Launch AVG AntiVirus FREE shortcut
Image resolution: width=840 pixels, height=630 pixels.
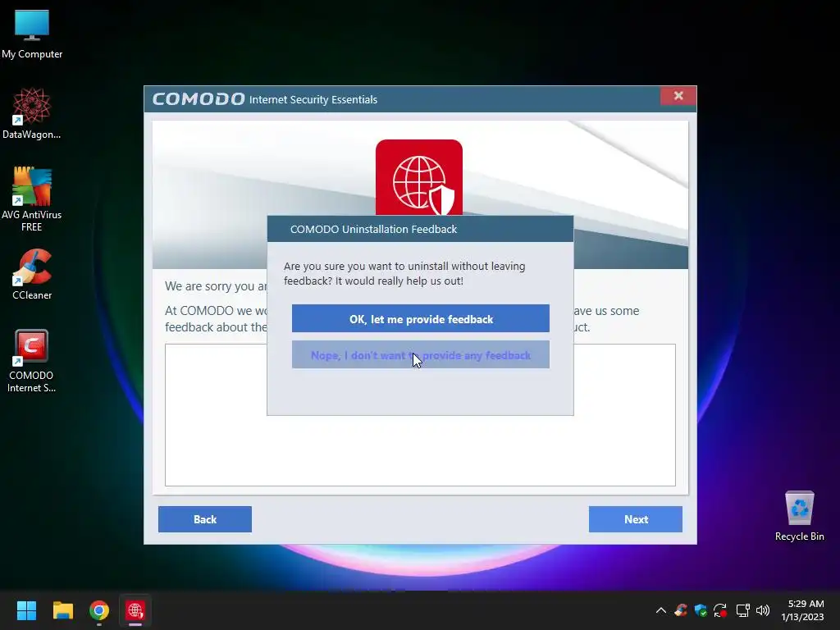tap(32, 199)
